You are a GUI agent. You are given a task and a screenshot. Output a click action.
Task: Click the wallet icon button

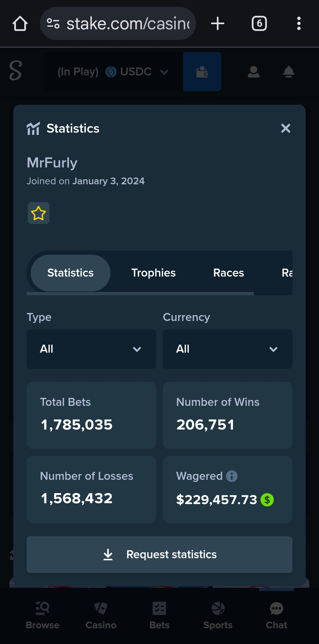202,72
